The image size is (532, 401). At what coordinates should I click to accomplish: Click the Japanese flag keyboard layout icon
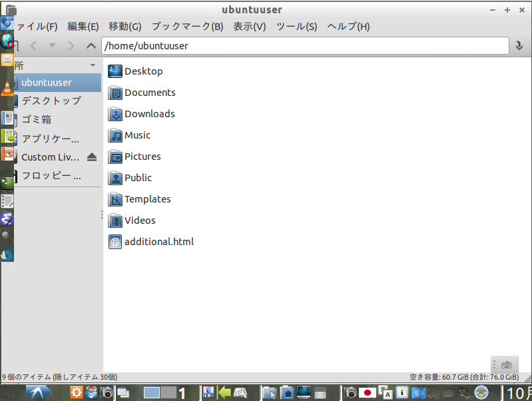point(367,393)
